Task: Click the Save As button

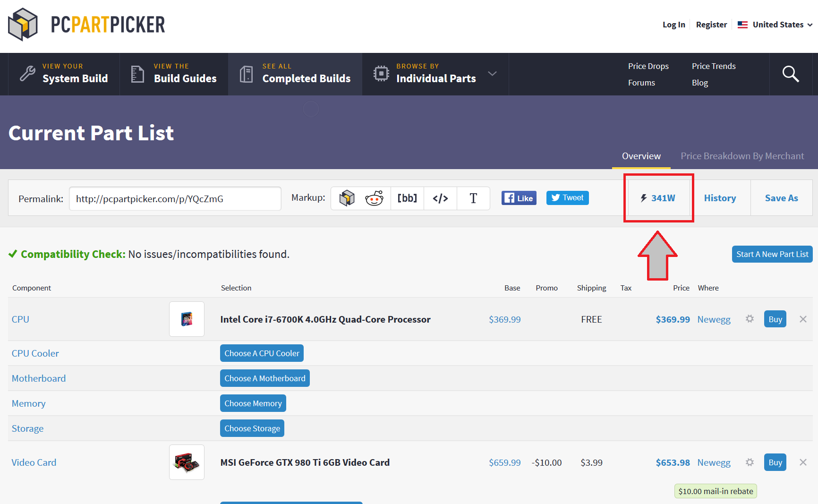Action: pos(782,198)
